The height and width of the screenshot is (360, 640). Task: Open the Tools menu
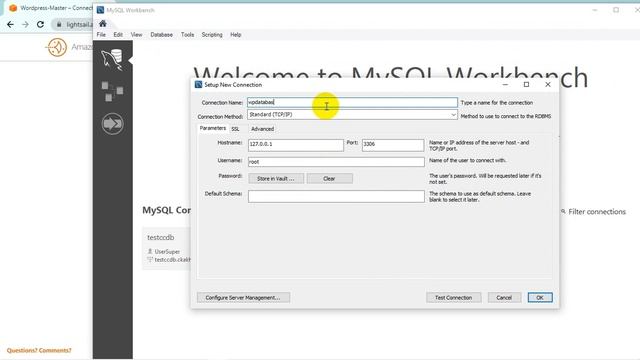(x=187, y=35)
